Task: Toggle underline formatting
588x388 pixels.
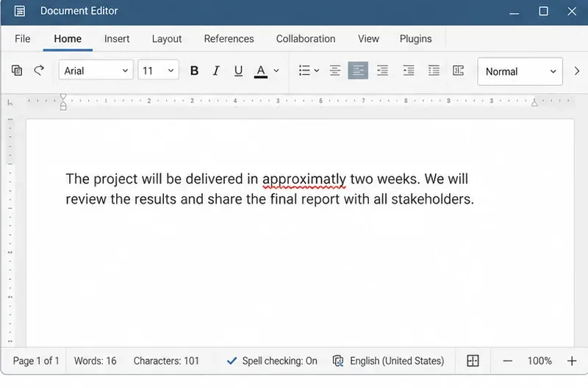Action: point(238,71)
